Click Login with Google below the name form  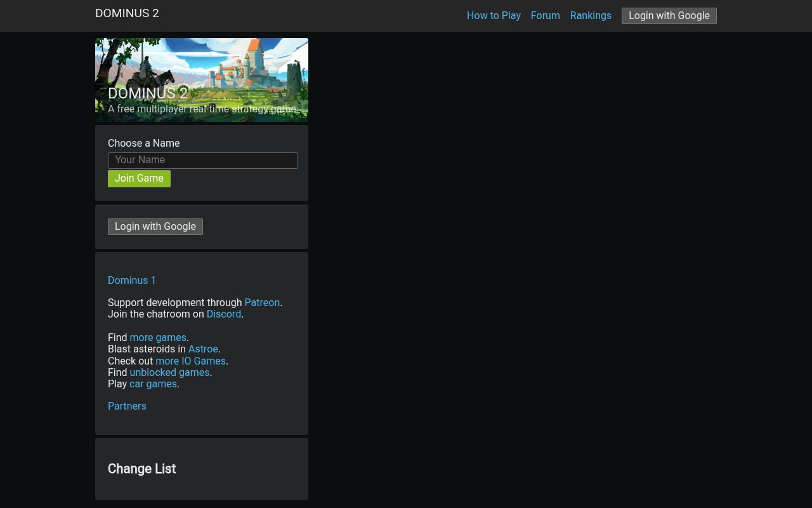(155, 227)
